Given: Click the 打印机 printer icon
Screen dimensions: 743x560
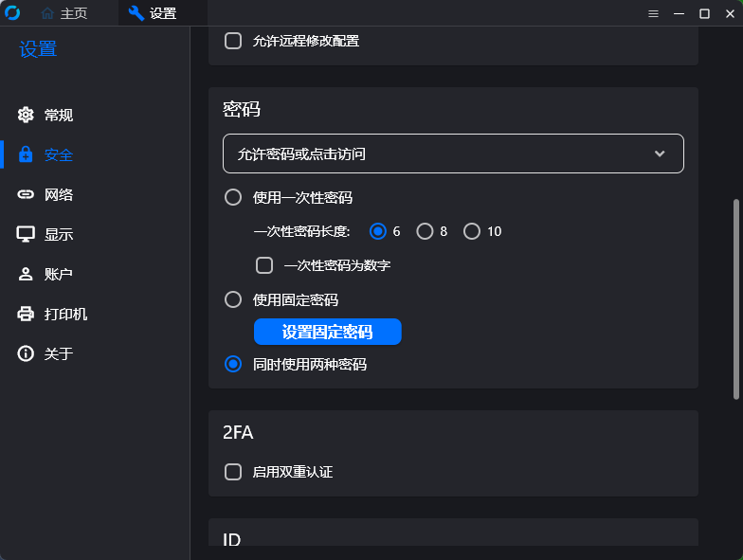Looking at the screenshot, I should click(26, 314).
